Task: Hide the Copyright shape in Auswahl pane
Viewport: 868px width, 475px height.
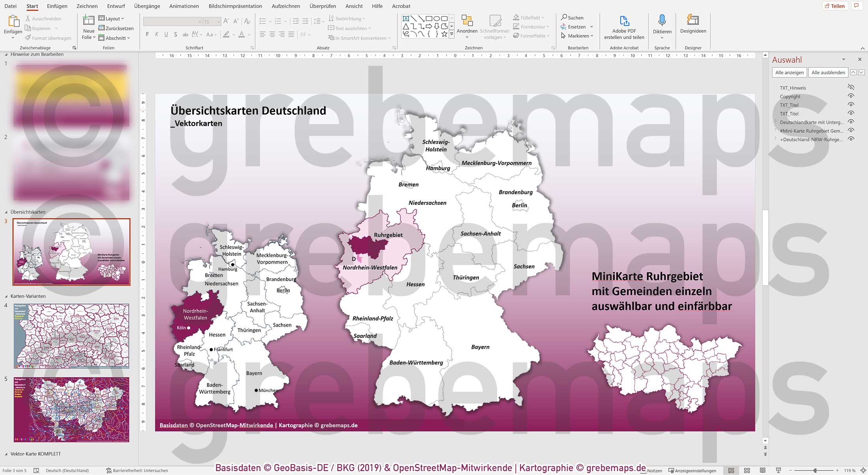Action: [851, 96]
